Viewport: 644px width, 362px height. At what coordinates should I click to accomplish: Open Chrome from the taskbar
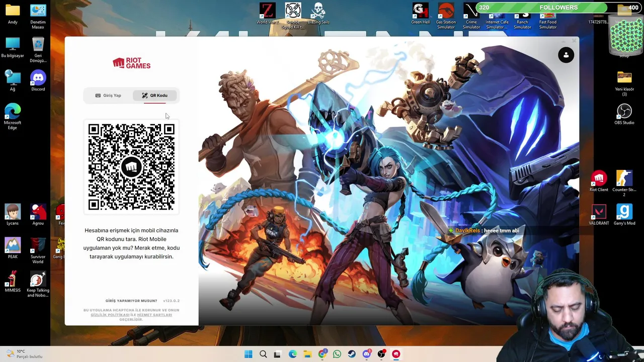click(x=323, y=354)
